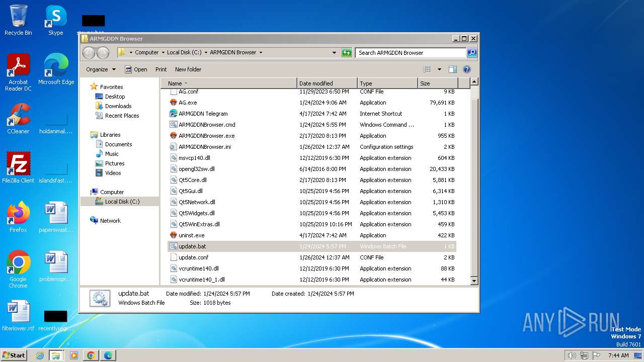Click the Back navigation arrow in Explorer
Viewport: 644px width, 362px height.
click(x=89, y=52)
